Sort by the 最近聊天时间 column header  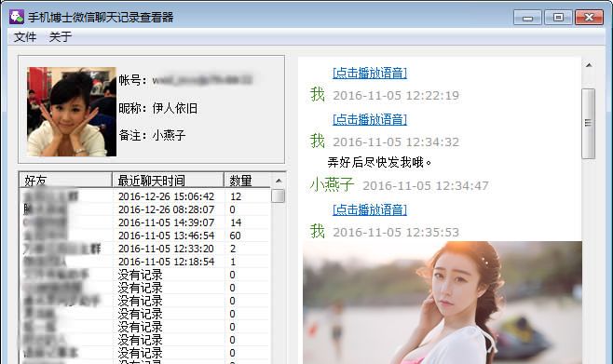point(168,180)
